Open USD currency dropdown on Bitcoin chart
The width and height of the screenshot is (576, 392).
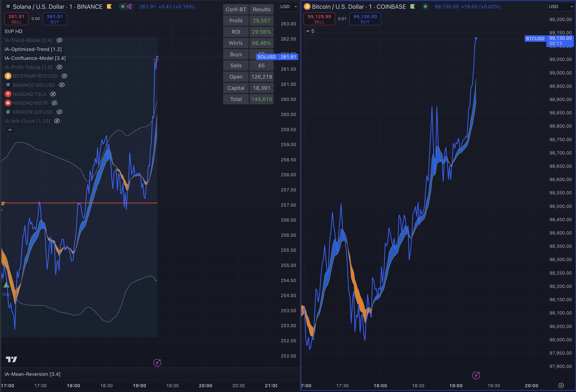click(x=560, y=7)
